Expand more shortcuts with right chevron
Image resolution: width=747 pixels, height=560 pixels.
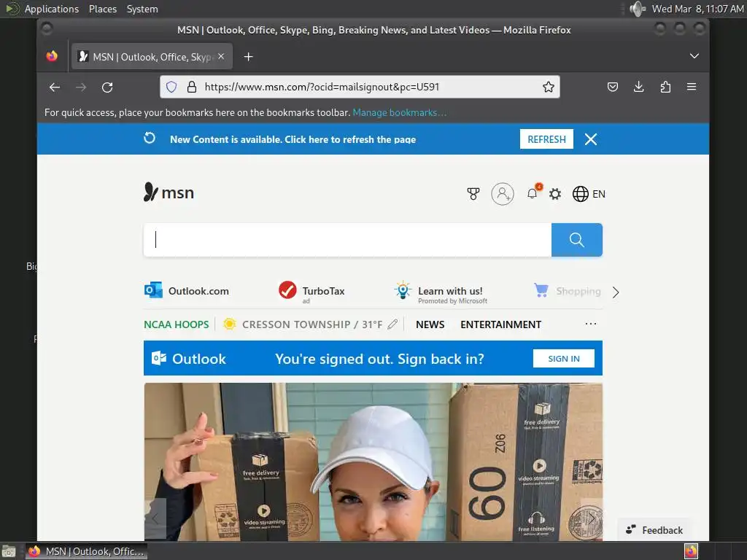tap(616, 292)
